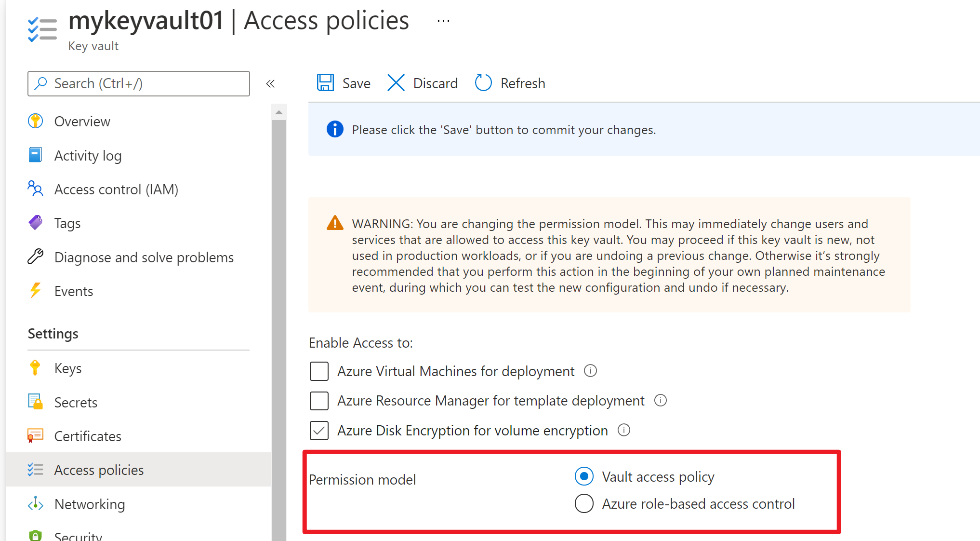This screenshot has height=541, width=980.
Task: Open Access control (IAM) menu item
Action: (116, 189)
